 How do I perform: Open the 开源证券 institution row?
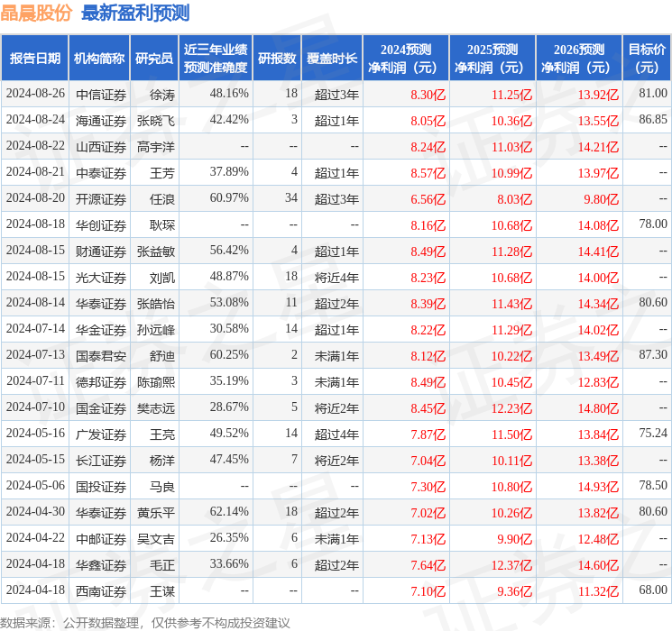click(100, 199)
